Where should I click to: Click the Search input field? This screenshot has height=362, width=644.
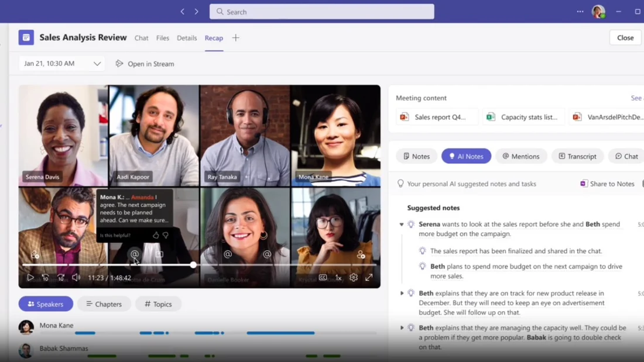tap(321, 12)
